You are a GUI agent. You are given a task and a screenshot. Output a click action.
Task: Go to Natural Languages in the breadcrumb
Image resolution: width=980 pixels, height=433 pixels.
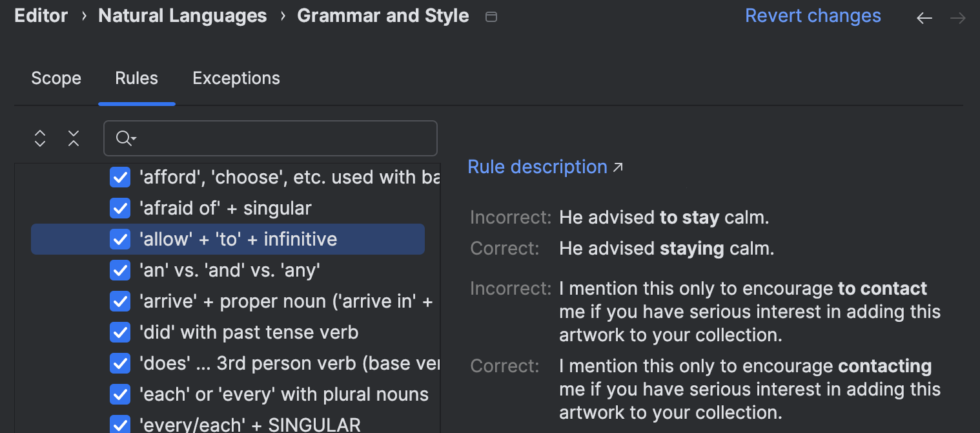click(x=182, y=16)
